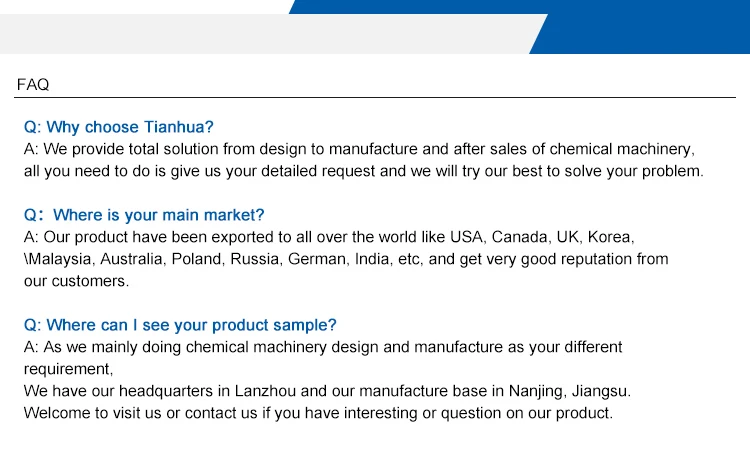
Task: Click the answer line starting 'We provide total solution'
Action: 359,149
